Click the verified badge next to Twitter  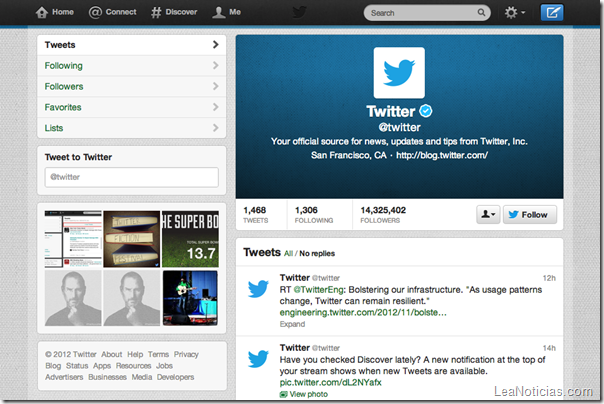point(426,111)
